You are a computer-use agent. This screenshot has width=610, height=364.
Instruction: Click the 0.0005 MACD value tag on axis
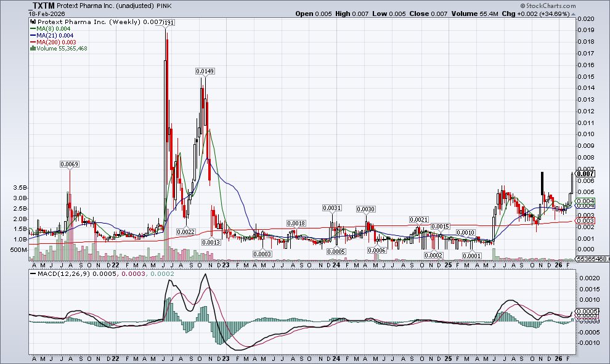[x=587, y=312]
